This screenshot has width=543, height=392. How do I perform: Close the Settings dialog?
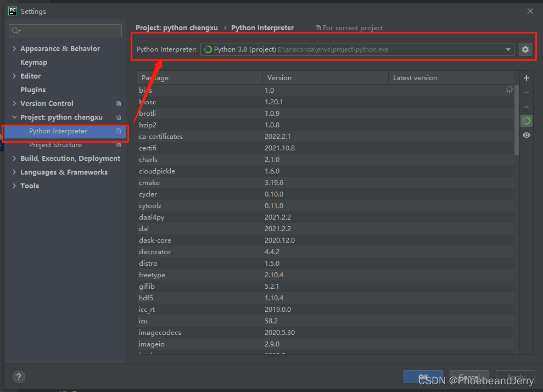(x=530, y=11)
